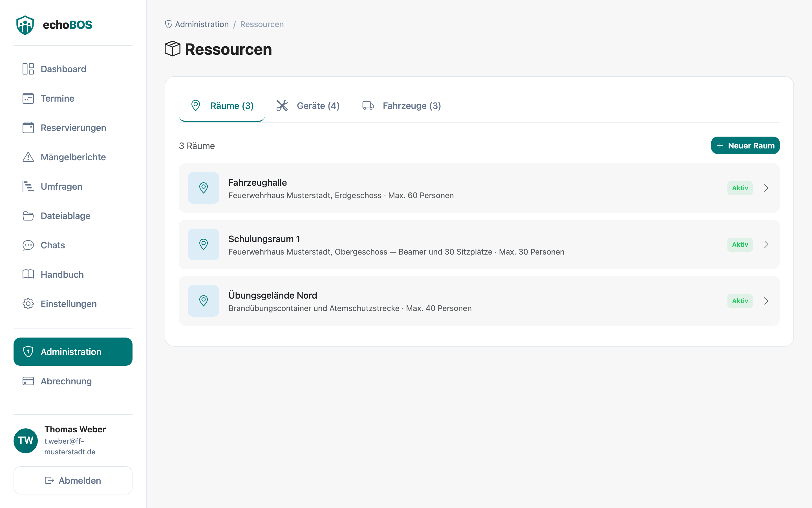The image size is (812, 508).
Task: Click the truck icon on Fahrzeuge tab
Action: [368, 106]
